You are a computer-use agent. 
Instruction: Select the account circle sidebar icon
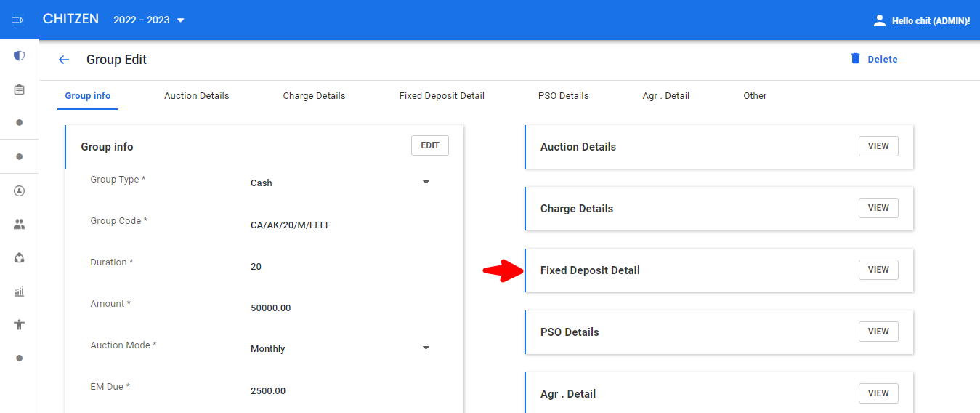pos(19,191)
